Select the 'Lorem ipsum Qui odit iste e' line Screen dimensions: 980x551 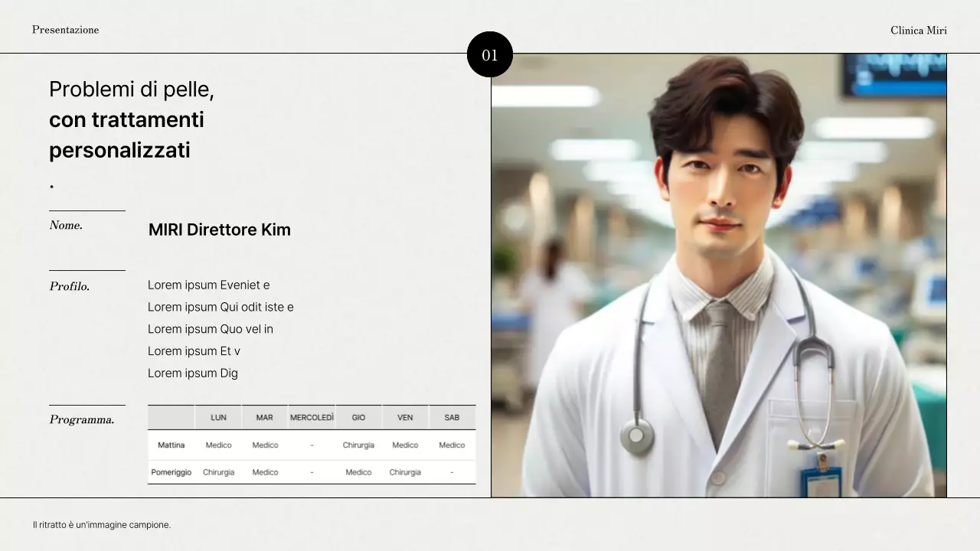coord(220,307)
